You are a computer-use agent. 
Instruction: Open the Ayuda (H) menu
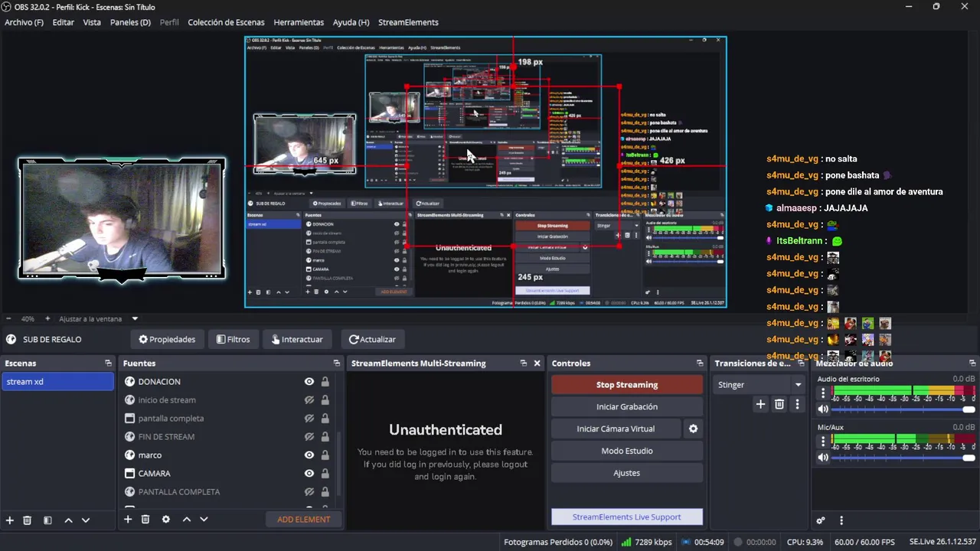[x=351, y=22]
